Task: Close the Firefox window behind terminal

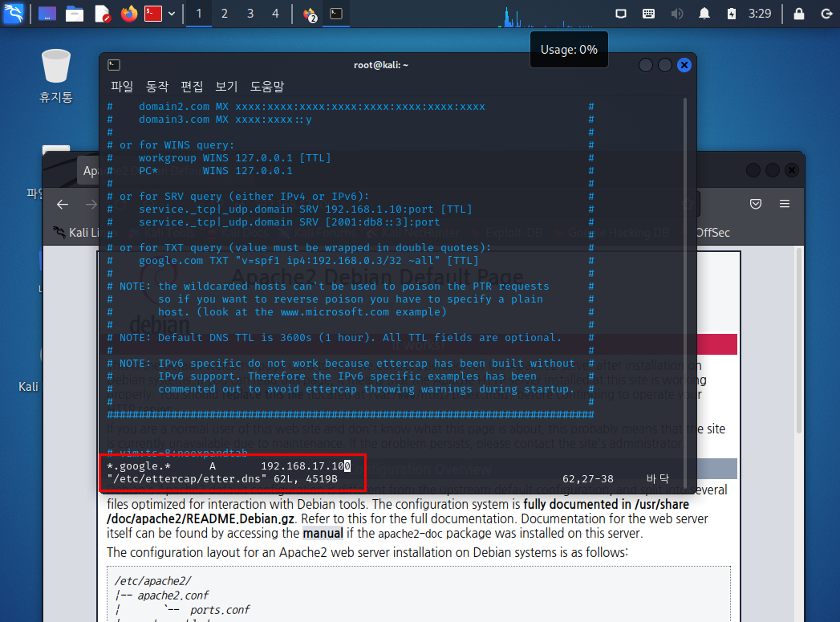Action: (791, 170)
